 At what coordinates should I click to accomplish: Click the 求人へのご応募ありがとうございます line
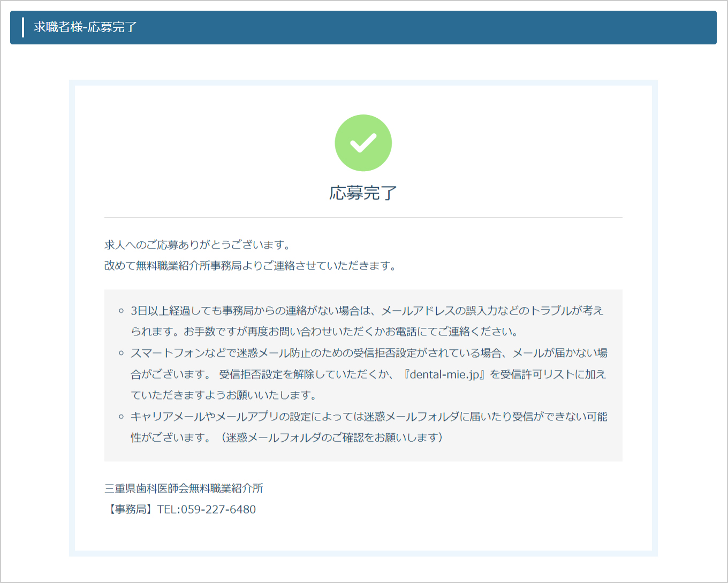click(x=198, y=245)
